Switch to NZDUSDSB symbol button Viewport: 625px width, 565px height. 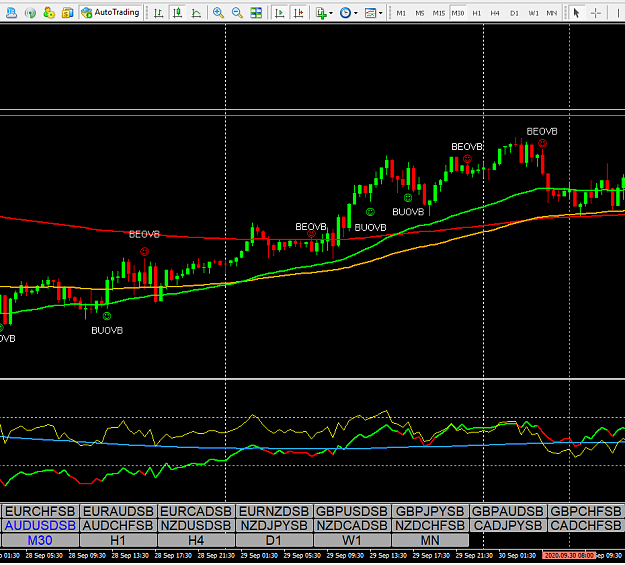196,526
